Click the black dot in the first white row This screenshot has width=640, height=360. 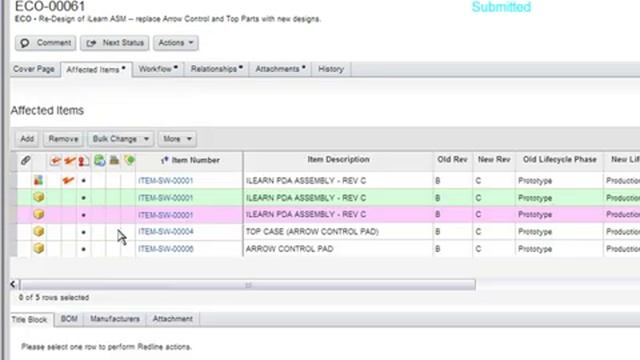[84, 180]
